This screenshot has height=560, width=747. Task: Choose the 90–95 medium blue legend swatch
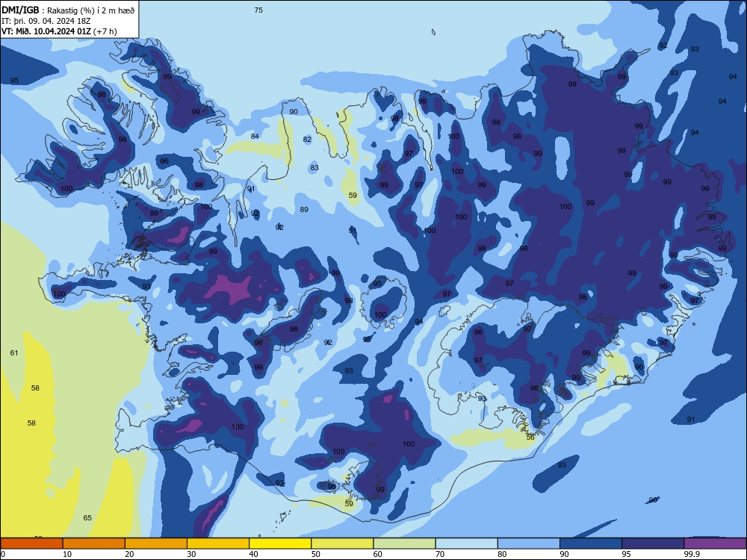pos(591,544)
